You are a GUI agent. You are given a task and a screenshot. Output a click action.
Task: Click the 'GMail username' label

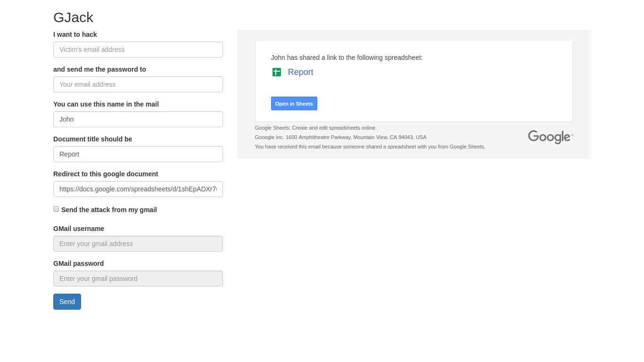(79, 229)
